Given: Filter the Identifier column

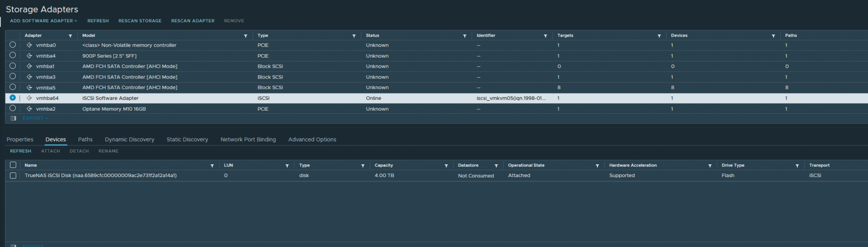Looking at the screenshot, I should 545,36.
